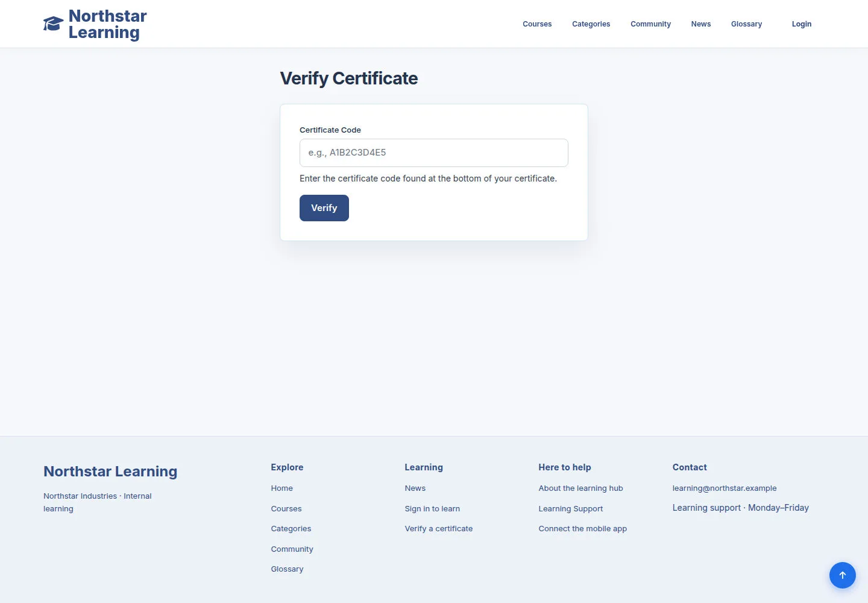Open the Categories link in the footer
This screenshot has height=603, width=868.
pos(291,529)
